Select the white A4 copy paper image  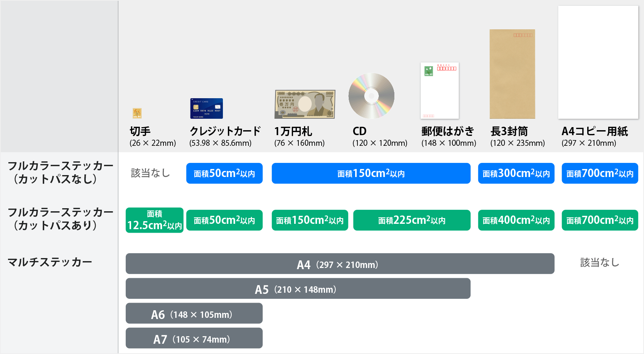pyautogui.click(x=598, y=62)
